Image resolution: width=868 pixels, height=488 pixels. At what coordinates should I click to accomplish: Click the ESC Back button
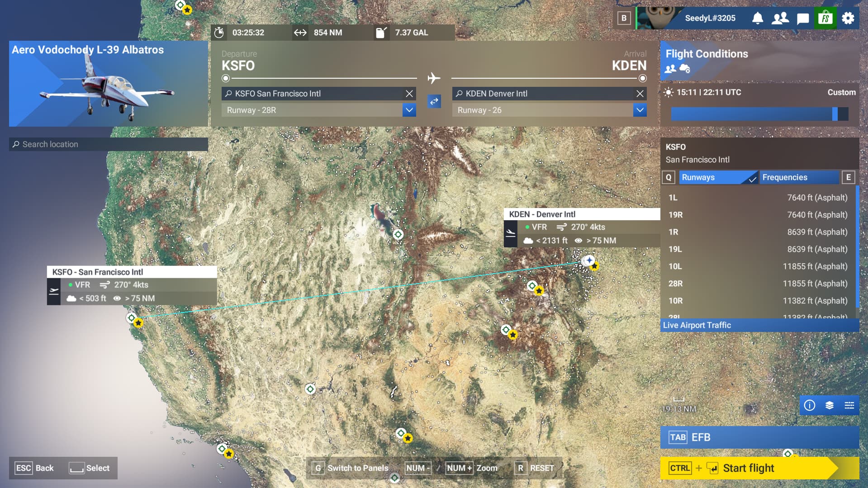point(34,468)
